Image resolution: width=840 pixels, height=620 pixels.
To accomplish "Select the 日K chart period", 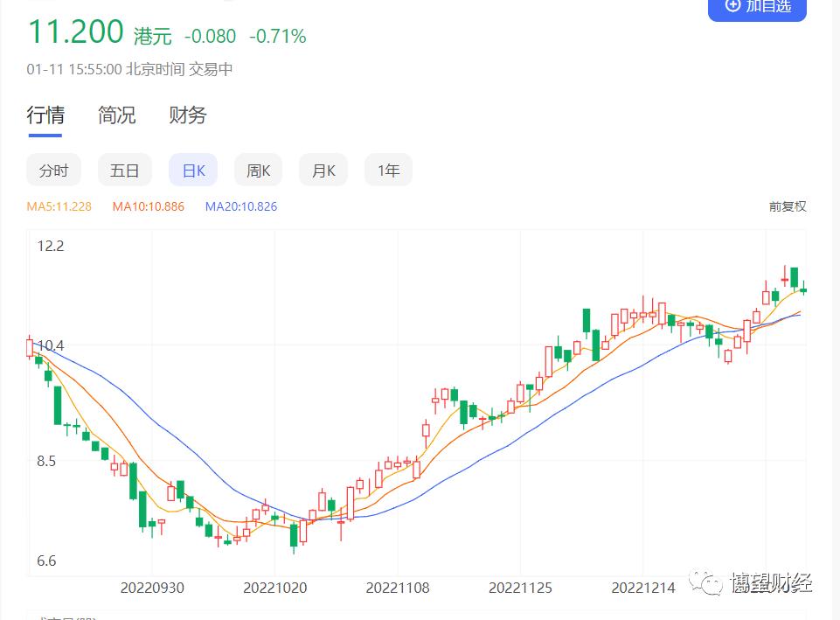I will pyautogui.click(x=193, y=171).
